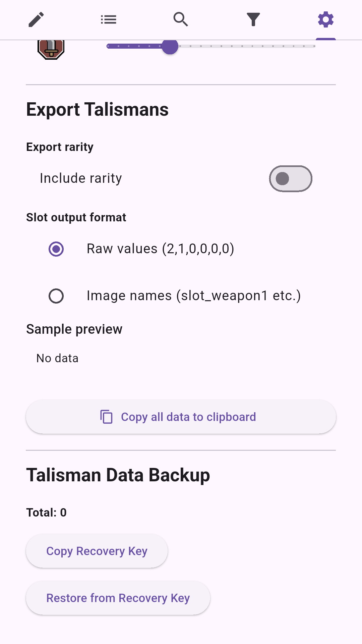Viewport: 362px width, 644px height.
Task: Click the purple slider thumb
Action: [x=170, y=46]
